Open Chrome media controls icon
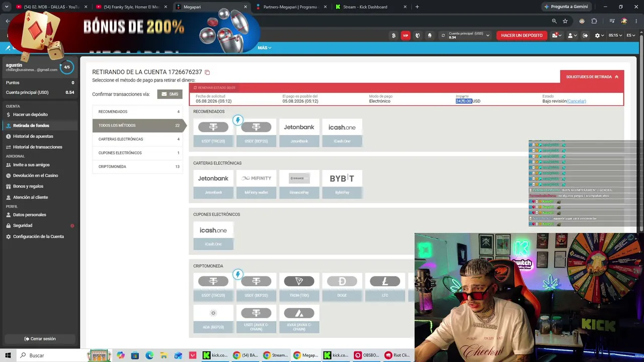644x362 pixels. coord(612,21)
